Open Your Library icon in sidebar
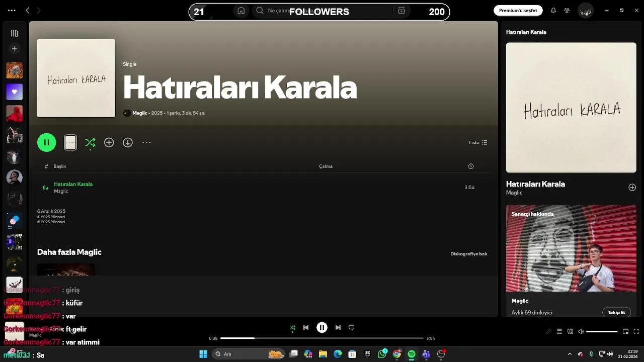The height and width of the screenshot is (362, 644). (x=14, y=33)
